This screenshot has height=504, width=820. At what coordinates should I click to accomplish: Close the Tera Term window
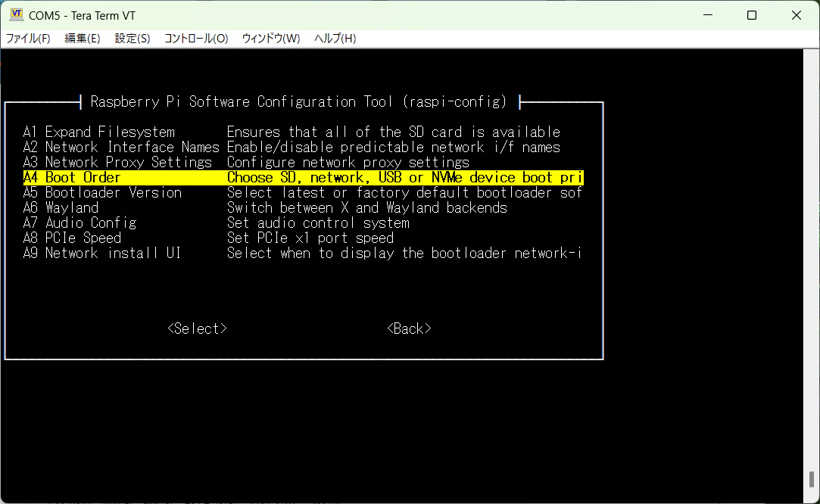pos(796,15)
